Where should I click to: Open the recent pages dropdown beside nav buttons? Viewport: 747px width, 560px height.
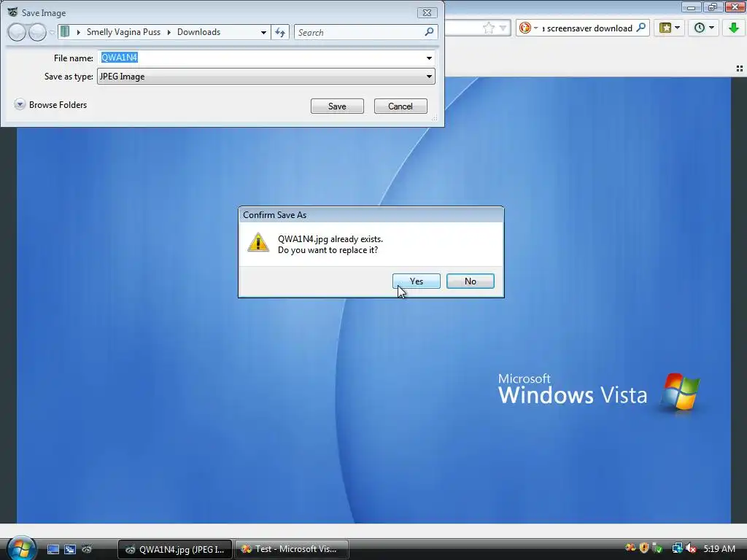point(52,32)
